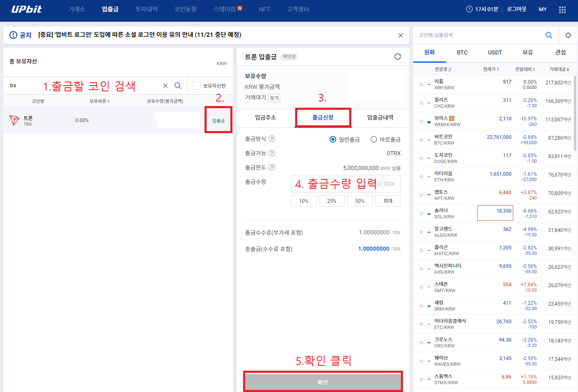Set withdrawal amount to 최대
Screen dimensions: 578x392
coord(388,201)
